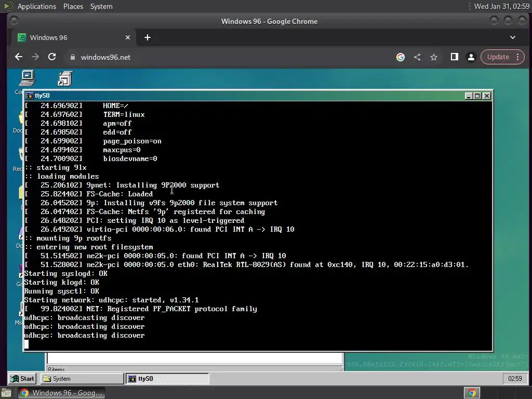Viewport: 532px width, 399px height.
Task: Click 'TERM=linux' line in terminal
Action: (x=124, y=115)
